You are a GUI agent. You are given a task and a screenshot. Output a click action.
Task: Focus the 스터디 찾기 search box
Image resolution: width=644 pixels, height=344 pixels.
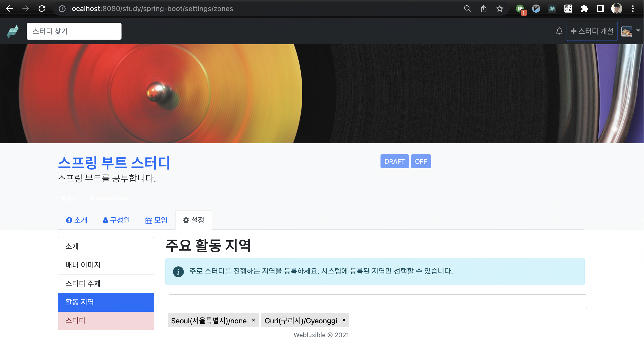click(74, 31)
